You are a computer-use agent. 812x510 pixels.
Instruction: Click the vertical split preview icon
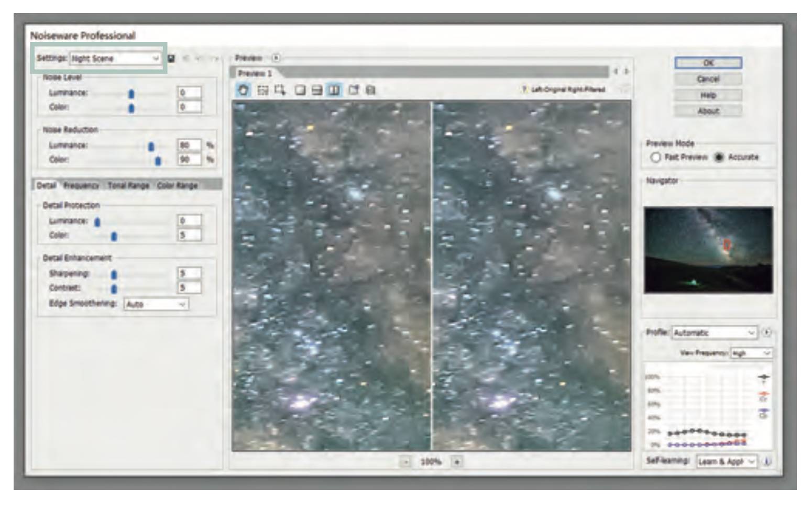click(334, 90)
